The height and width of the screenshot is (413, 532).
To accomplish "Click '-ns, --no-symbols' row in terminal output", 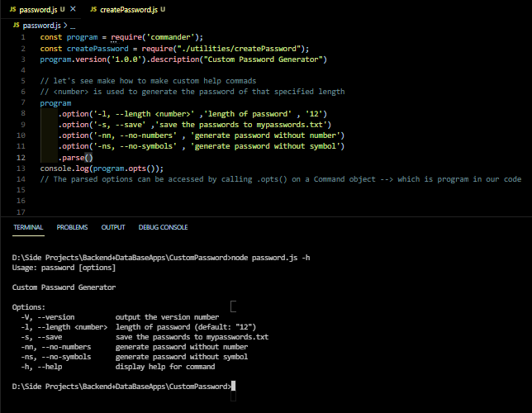I will 135,357.
